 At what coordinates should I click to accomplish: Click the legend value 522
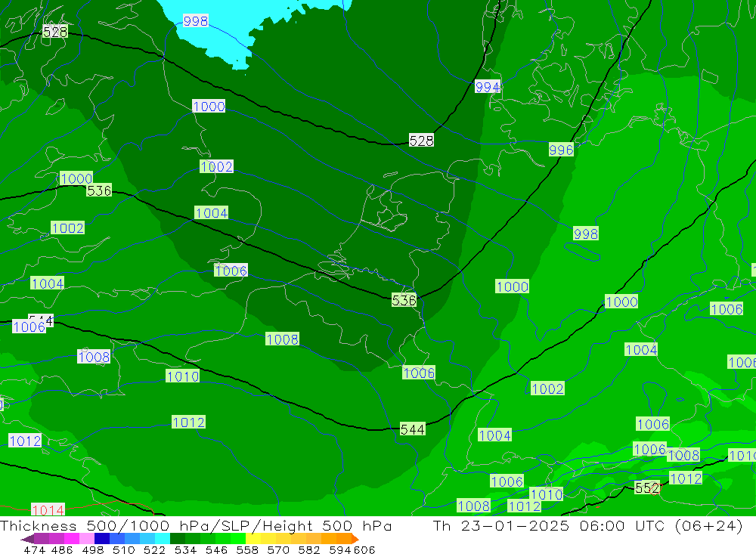click(154, 549)
